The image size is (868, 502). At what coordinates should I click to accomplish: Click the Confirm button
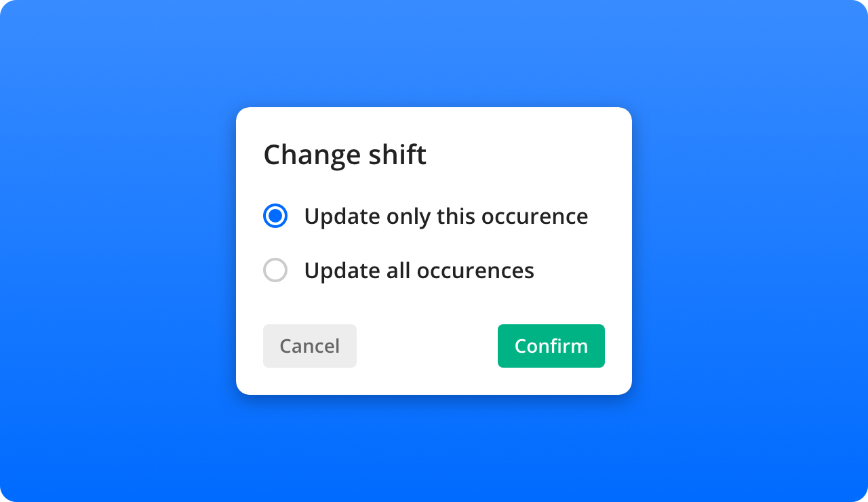[x=551, y=346]
